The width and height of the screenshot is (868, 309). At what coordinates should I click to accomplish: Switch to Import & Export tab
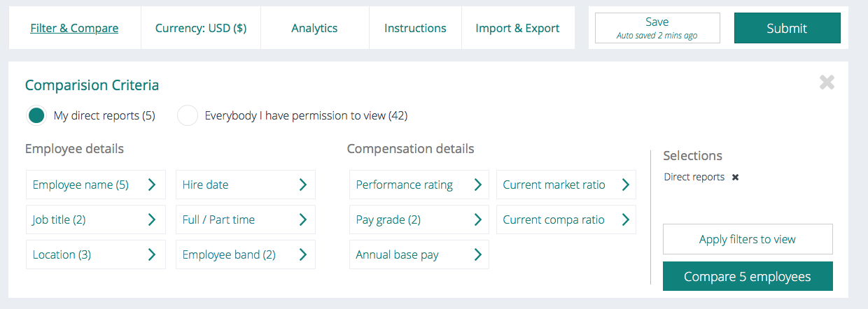(517, 28)
